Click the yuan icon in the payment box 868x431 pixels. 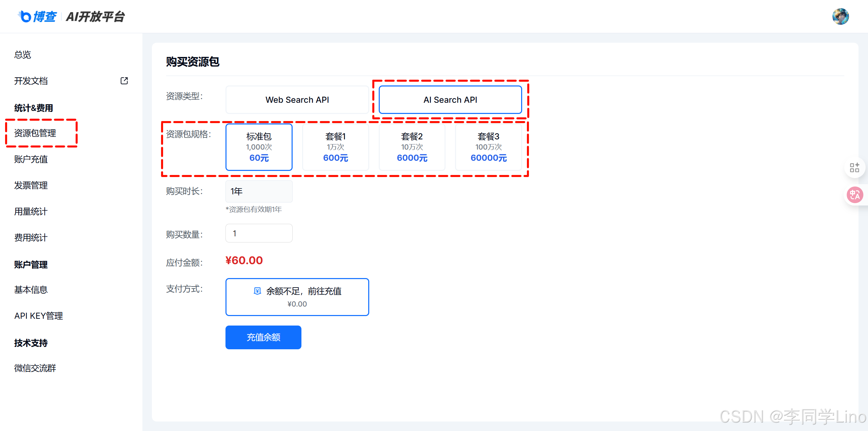click(257, 291)
